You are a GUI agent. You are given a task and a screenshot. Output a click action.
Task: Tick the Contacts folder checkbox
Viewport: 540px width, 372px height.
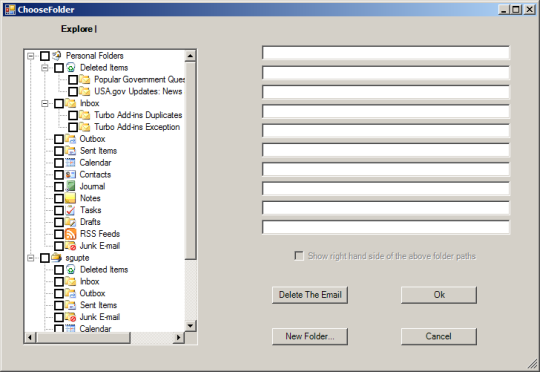pos(59,175)
